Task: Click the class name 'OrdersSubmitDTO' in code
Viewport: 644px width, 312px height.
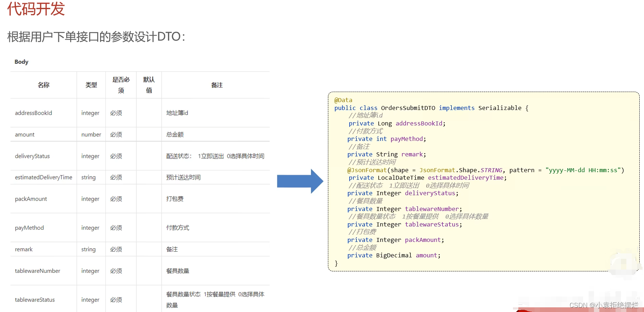Action: click(408, 108)
